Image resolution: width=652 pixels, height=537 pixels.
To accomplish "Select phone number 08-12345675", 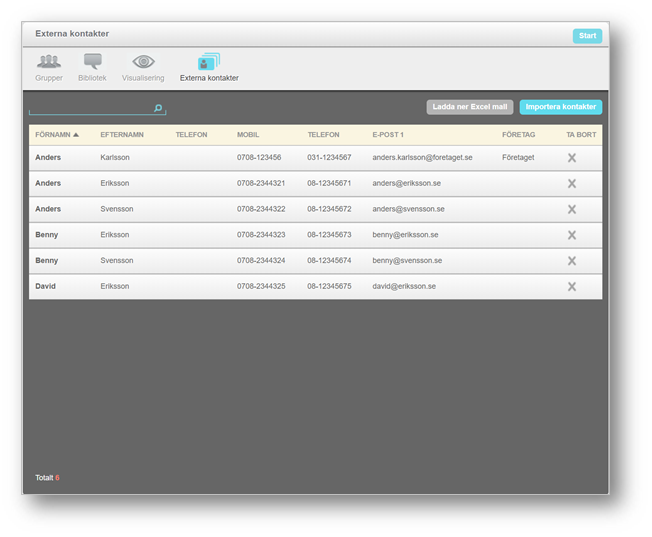I will point(329,287).
